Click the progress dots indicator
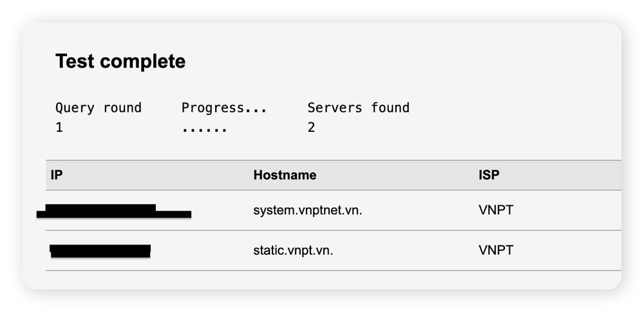 pyautogui.click(x=204, y=128)
